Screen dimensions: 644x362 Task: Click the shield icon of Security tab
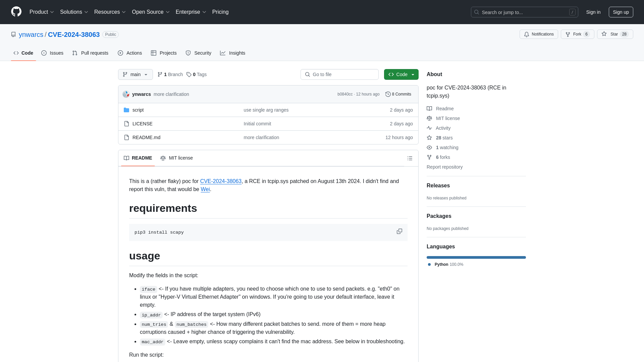coord(188,53)
